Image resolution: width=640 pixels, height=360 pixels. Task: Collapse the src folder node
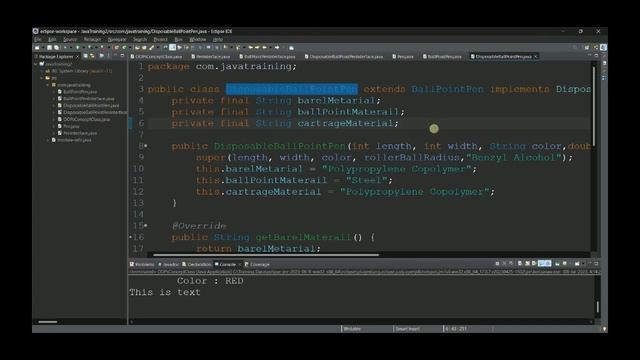coord(42,78)
